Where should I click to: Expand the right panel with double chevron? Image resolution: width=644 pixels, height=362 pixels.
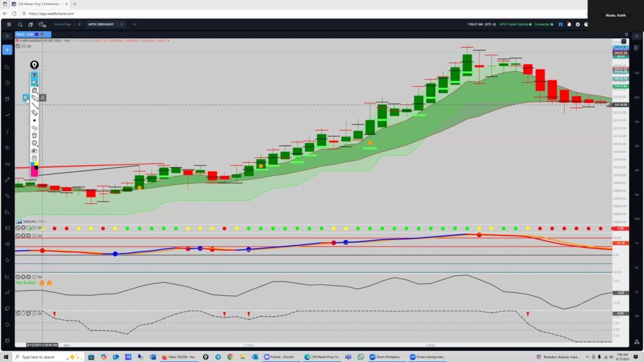coord(637,36)
